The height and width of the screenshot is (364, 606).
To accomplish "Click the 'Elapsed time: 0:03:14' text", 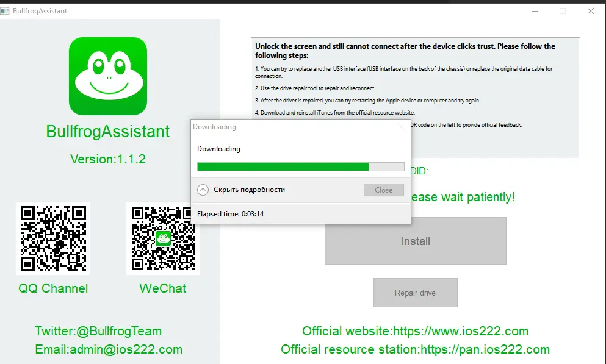I will coord(230,214).
